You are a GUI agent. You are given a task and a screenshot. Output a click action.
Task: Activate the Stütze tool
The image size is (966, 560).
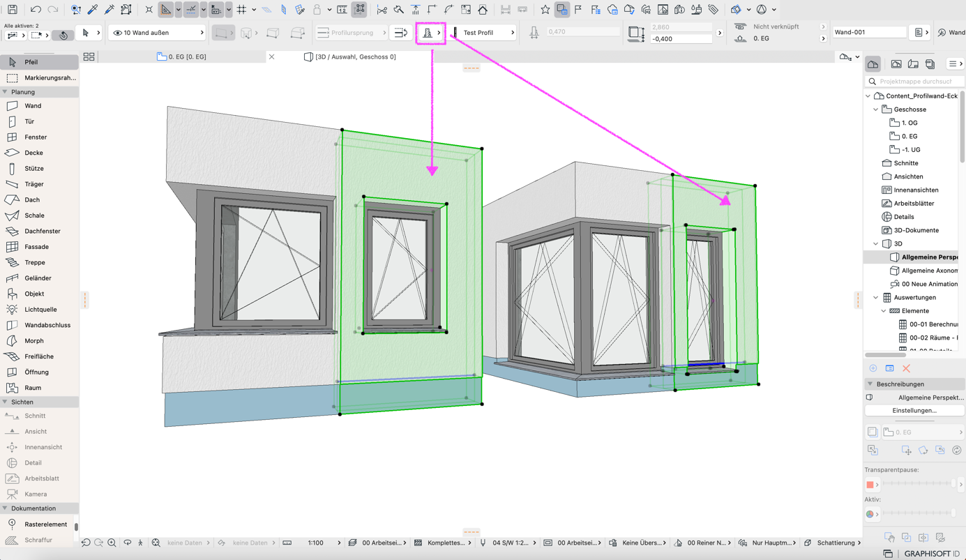(x=39, y=169)
